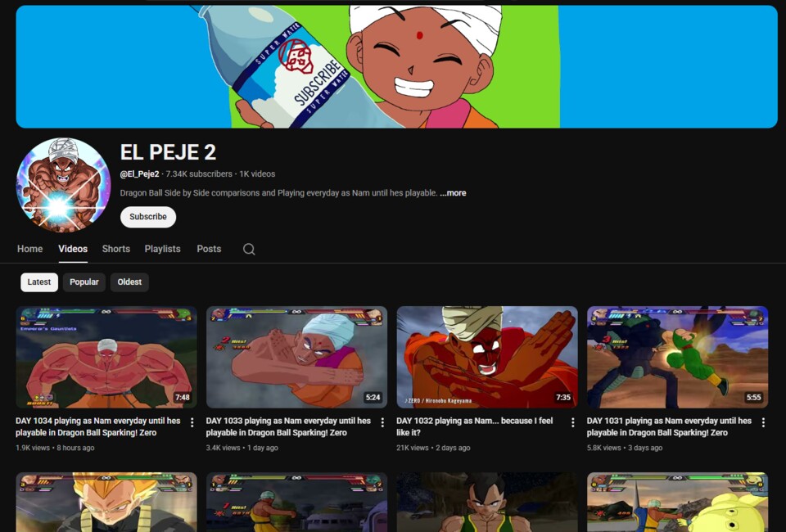This screenshot has width=786, height=532.
Task: Select the Popular sort filter chip
Action: pyautogui.click(x=84, y=282)
